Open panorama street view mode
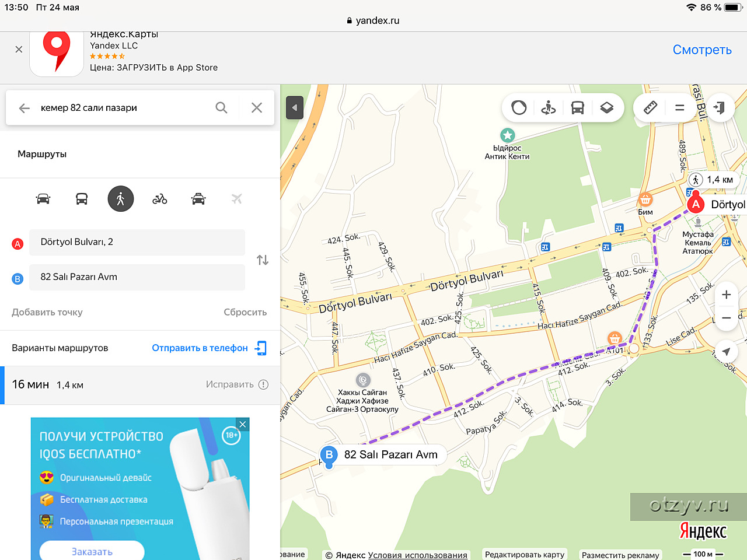 (548, 108)
